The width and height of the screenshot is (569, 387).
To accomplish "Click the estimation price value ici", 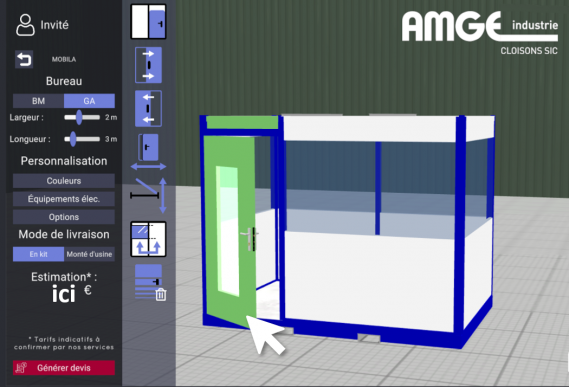I will [64, 294].
